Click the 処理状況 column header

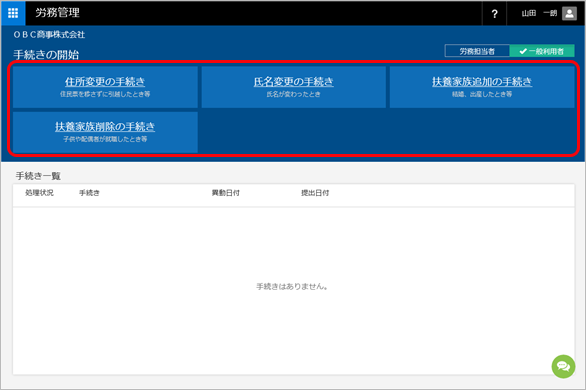[x=39, y=193]
